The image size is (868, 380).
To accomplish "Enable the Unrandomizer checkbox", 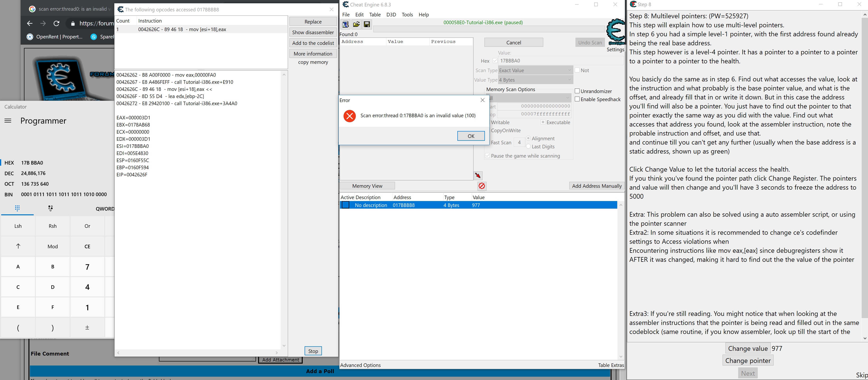I will tap(577, 91).
